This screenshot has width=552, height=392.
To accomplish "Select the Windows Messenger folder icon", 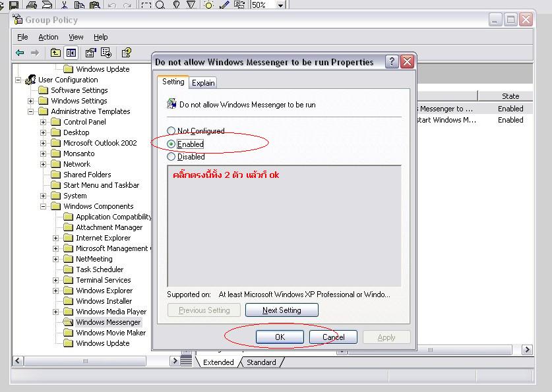I will [68, 322].
